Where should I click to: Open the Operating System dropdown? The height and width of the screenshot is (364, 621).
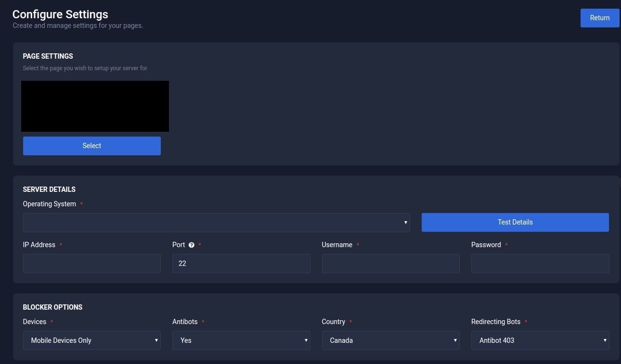tap(217, 222)
